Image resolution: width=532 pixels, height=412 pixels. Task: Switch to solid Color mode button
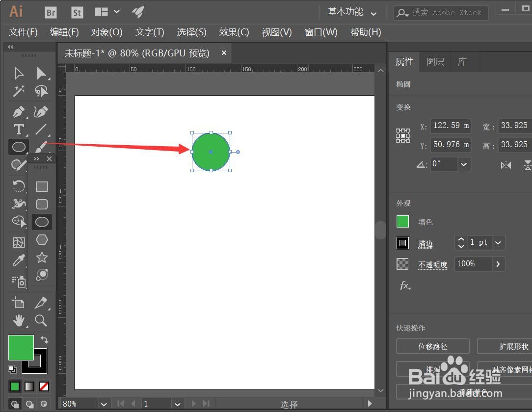15,386
